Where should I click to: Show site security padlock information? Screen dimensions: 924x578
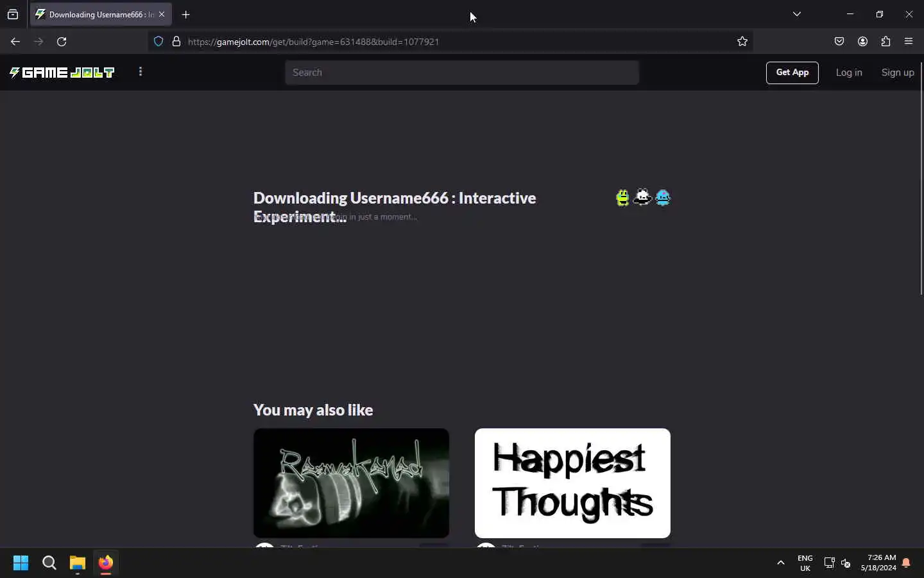(176, 42)
